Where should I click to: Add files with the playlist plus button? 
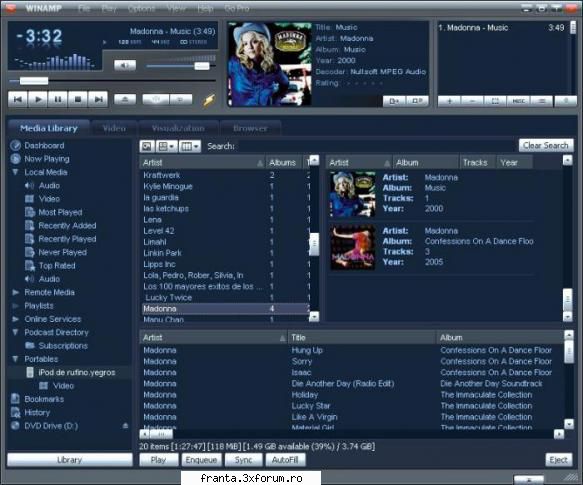coord(449,101)
